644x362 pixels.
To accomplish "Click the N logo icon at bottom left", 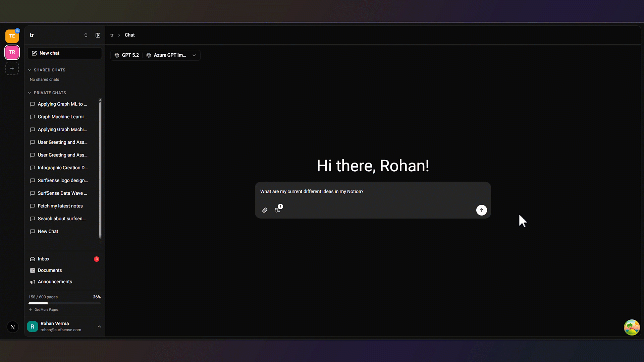I will 13,327.
